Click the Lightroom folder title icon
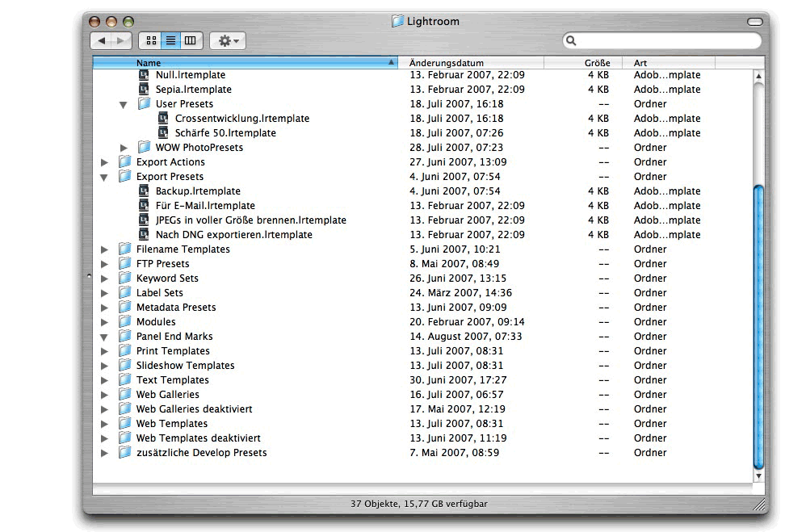The width and height of the screenshot is (785, 532). (397, 21)
